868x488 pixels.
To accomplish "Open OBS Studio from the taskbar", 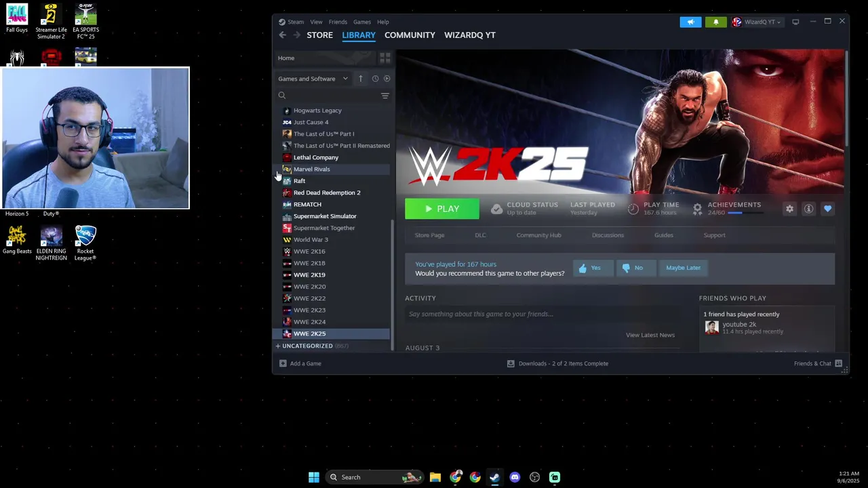I will (535, 477).
